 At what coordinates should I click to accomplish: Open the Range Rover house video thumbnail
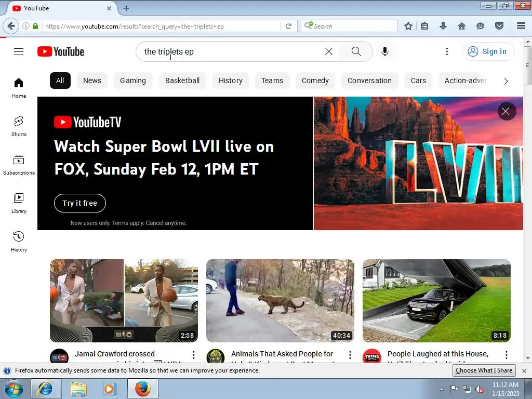(436, 301)
